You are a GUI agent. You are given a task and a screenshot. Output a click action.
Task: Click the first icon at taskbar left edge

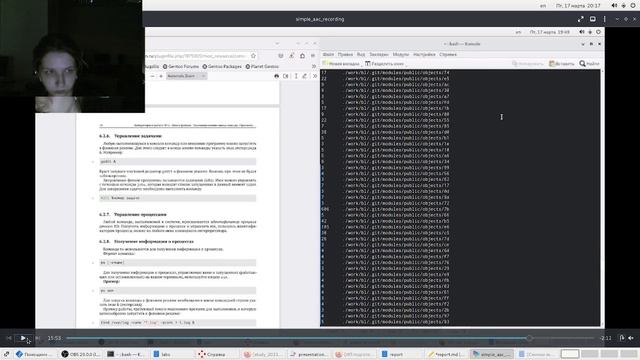point(7,354)
